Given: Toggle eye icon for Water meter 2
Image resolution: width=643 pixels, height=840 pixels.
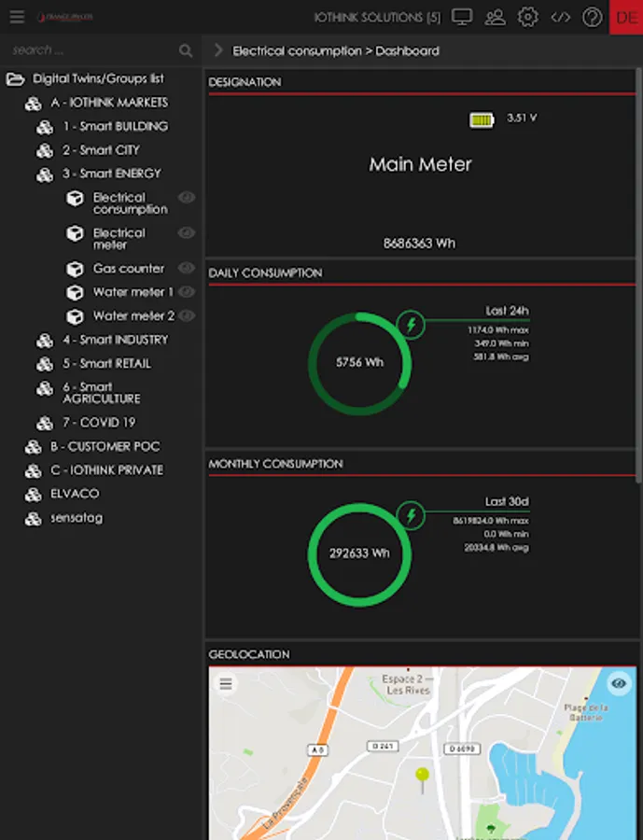Looking at the screenshot, I should click(x=187, y=315).
